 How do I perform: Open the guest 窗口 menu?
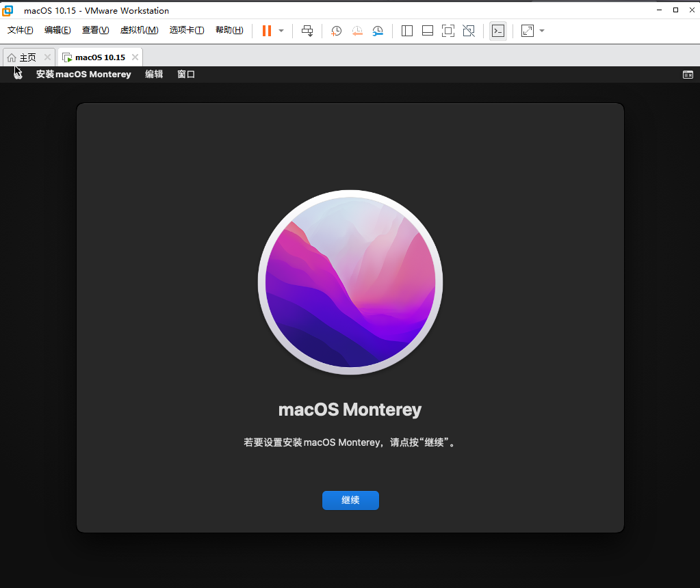186,75
